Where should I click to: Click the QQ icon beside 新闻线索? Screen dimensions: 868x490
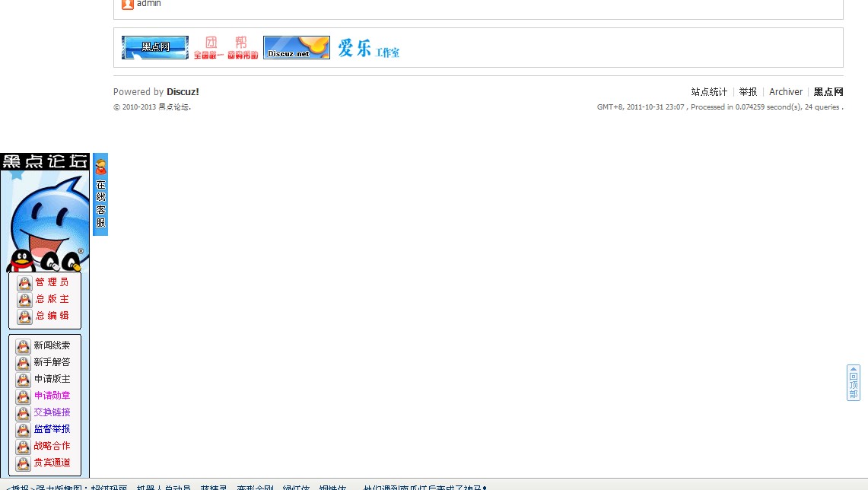[24, 346]
